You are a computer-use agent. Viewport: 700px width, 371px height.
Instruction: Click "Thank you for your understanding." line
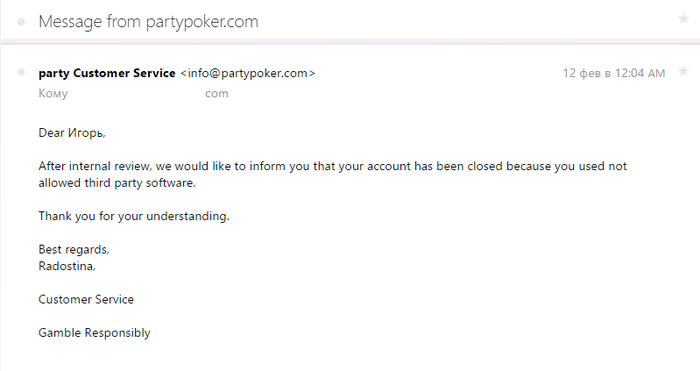click(134, 217)
